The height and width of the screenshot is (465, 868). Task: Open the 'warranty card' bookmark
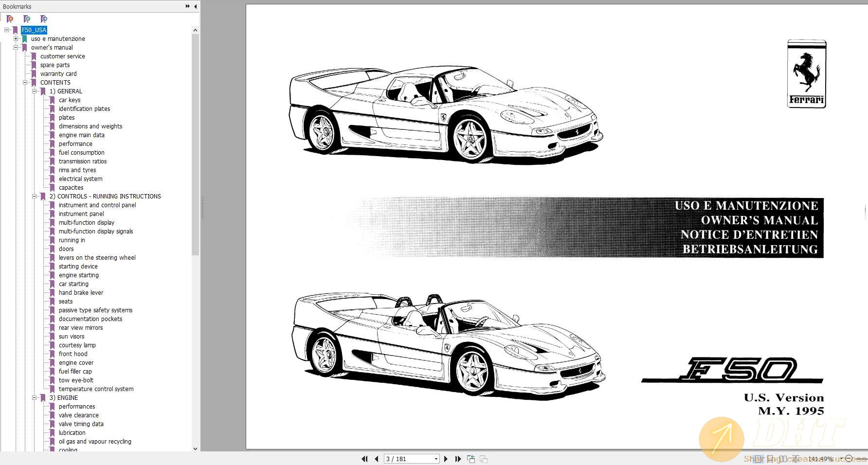58,74
